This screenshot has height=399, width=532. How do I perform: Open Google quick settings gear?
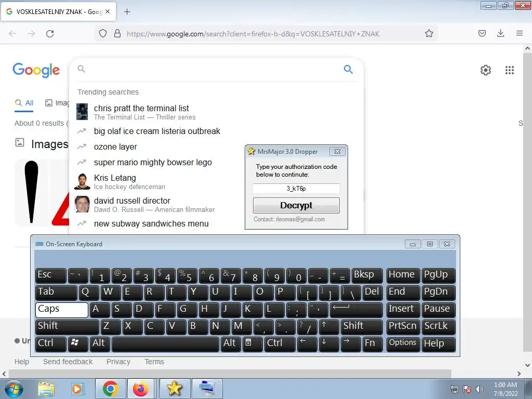click(486, 70)
